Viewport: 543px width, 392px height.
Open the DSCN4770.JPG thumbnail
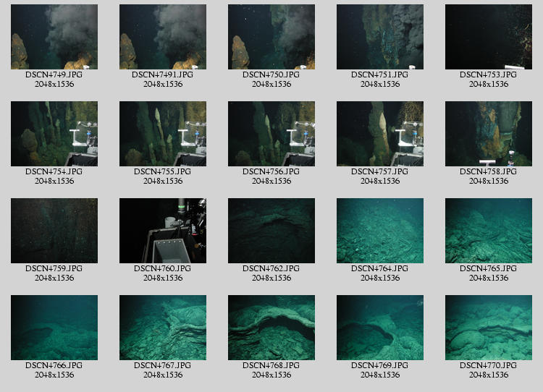click(489, 328)
